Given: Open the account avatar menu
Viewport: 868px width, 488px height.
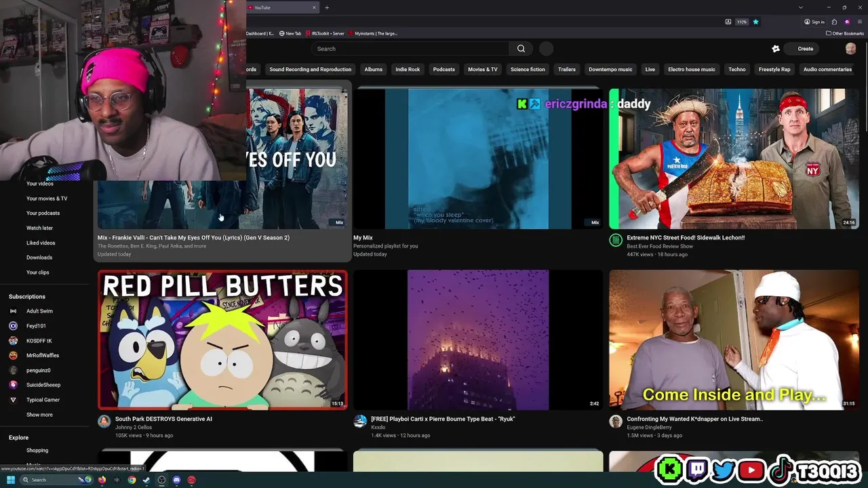Looking at the screenshot, I should (850, 49).
